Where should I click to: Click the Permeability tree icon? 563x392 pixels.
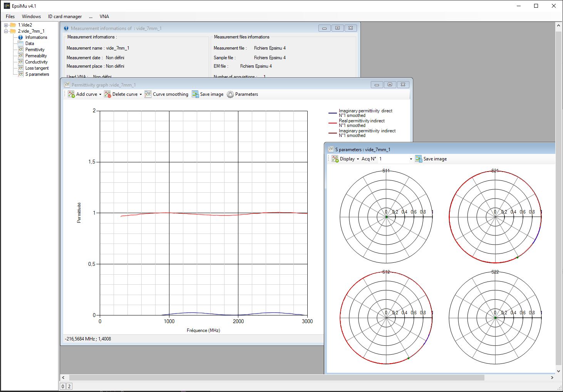21,56
